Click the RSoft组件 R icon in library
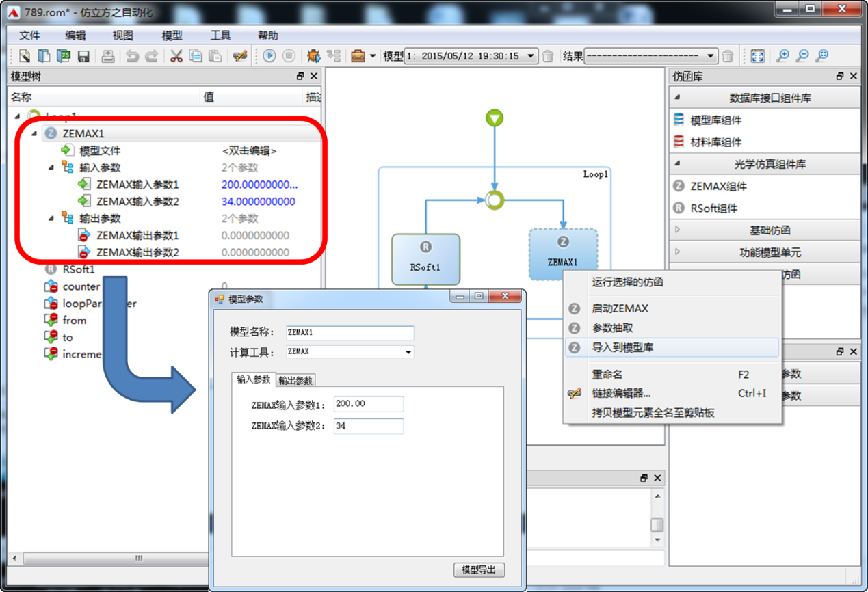 pyautogui.click(x=679, y=208)
